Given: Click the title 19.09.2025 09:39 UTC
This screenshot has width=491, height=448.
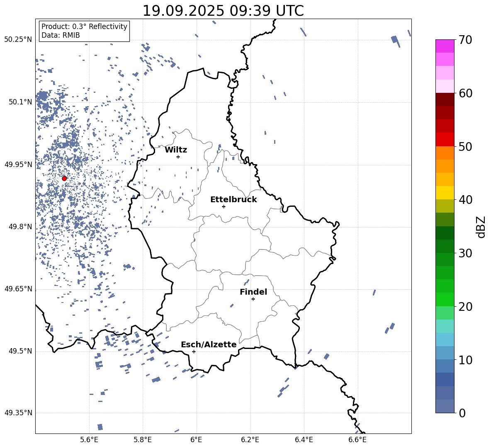Looking at the screenshot, I should 223,11.
